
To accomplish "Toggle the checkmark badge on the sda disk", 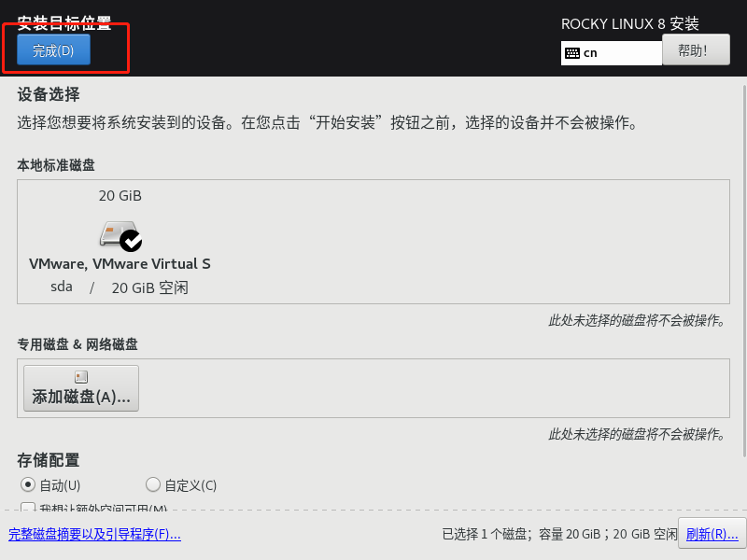I will click(131, 241).
